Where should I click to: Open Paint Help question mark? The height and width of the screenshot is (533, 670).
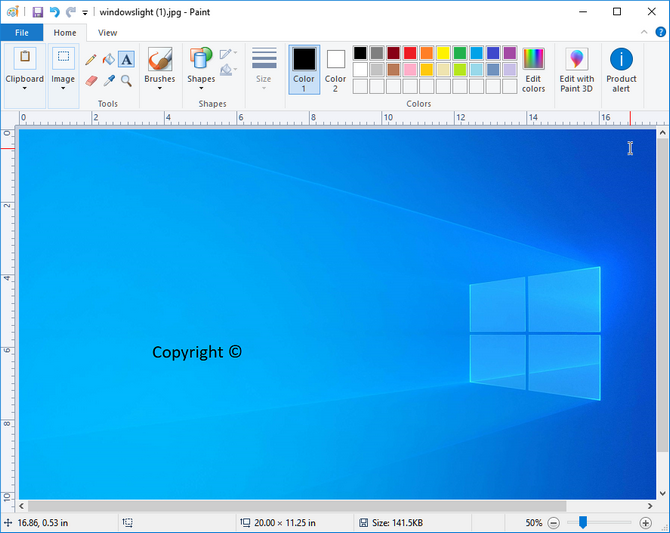coord(660,32)
